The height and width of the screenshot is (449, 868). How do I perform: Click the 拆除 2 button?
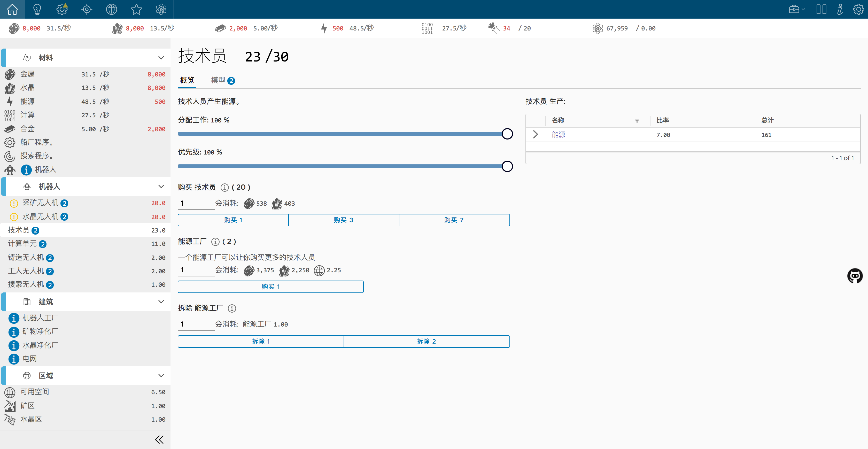[x=427, y=342]
